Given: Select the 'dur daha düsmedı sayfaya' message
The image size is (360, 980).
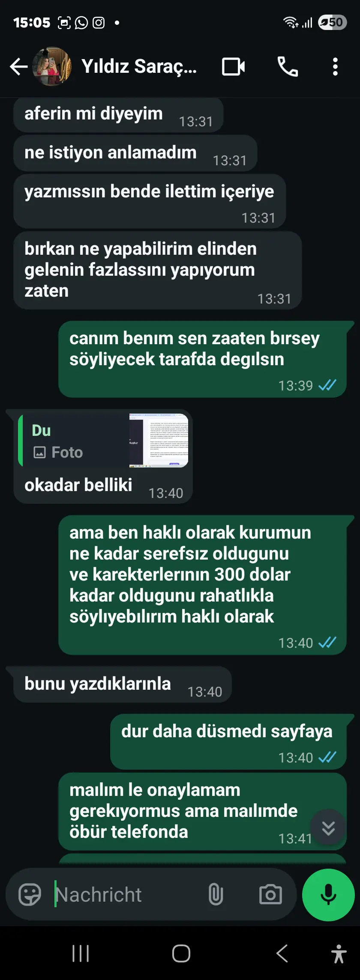Looking at the screenshot, I should point(228,742).
